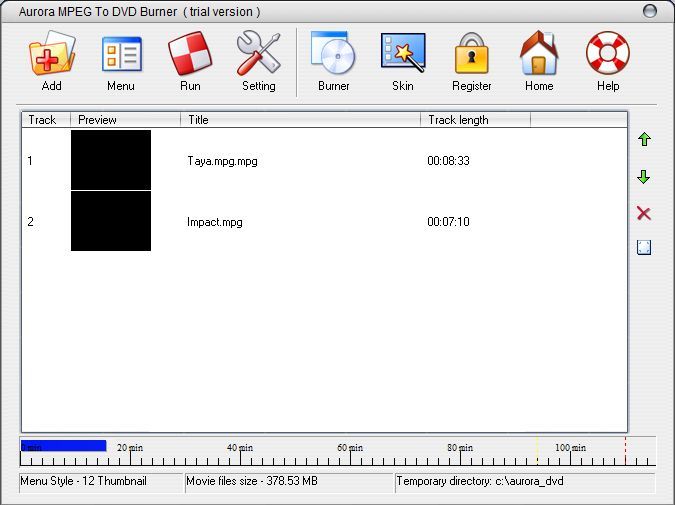Move selected track up with green arrow
The width and height of the screenshot is (675, 505).
click(x=644, y=139)
